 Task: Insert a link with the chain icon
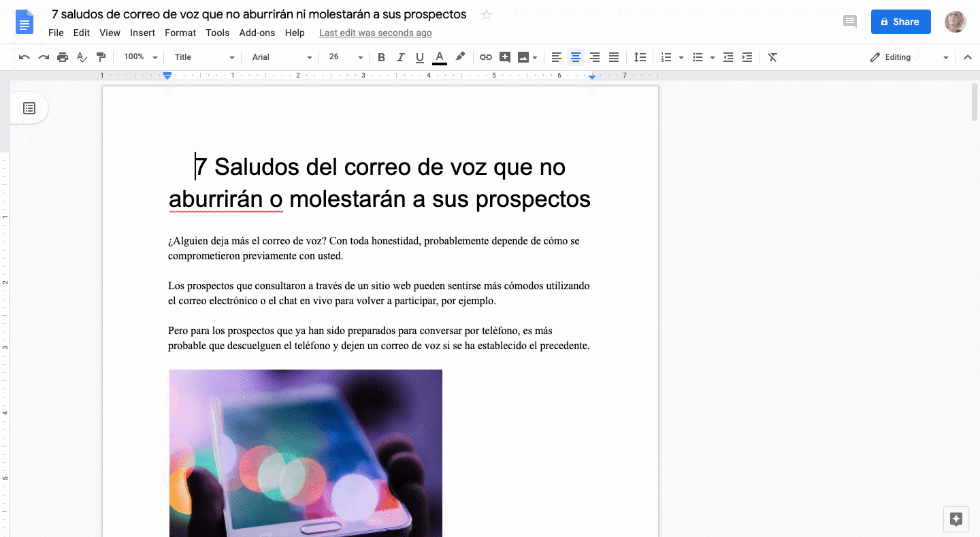click(485, 57)
